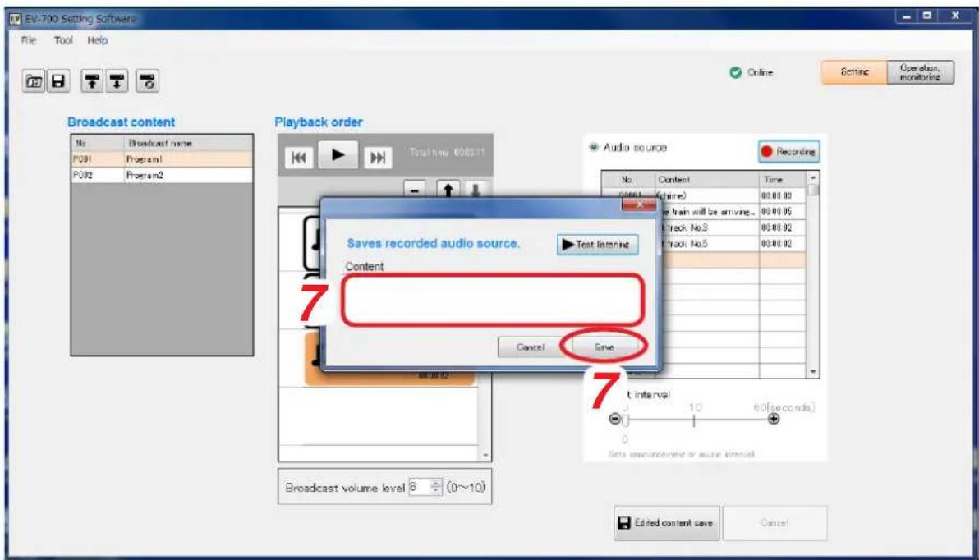Screen dimensions: 979x560
Task: Open file with the folder toolbar icon
Action: pyautogui.click(x=34, y=81)
